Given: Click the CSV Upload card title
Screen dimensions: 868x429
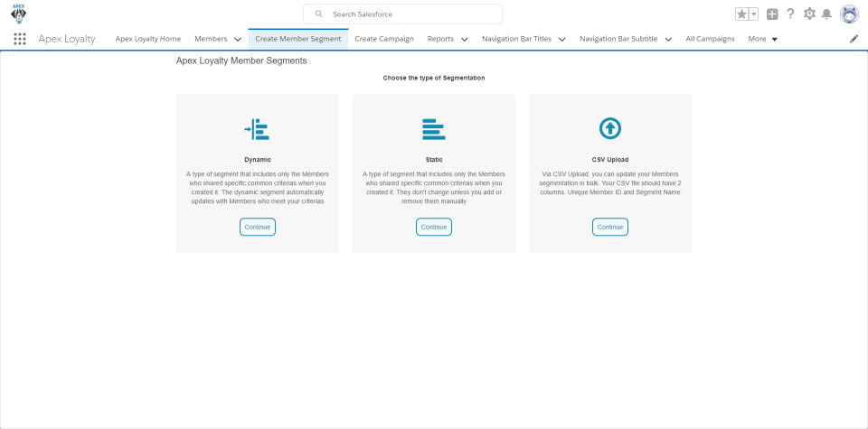Looking at the screenshot, I should click(x=610, y=160).
